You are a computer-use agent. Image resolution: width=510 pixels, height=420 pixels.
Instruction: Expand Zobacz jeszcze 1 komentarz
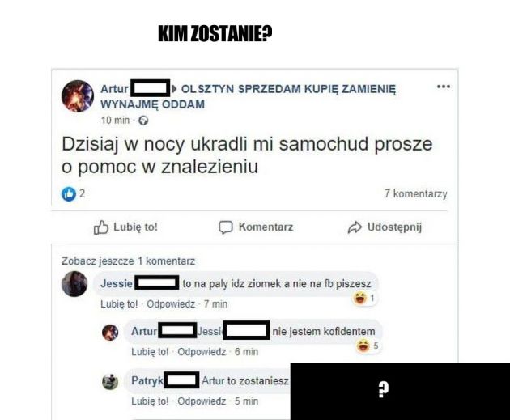tap(128, 261)
